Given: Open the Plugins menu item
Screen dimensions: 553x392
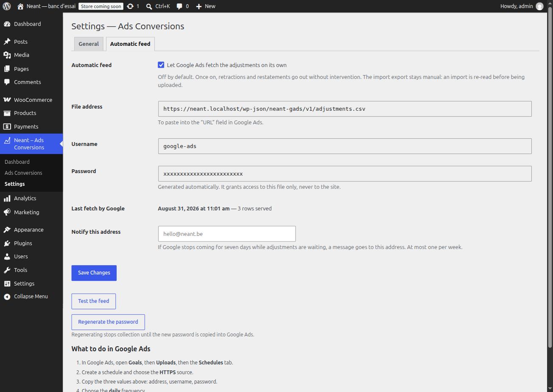Looking at the screenshot, I should point(31,244).
